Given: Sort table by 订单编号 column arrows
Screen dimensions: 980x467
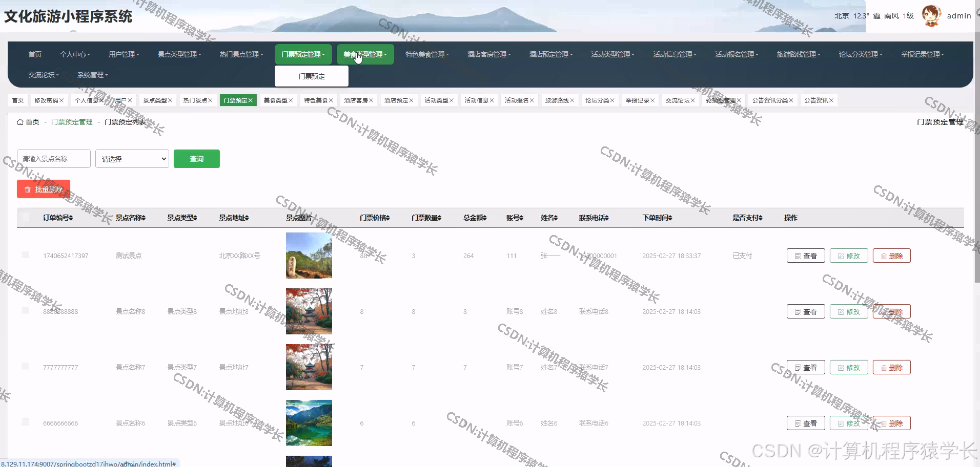Looking at the screenshot, I should (71, 218).
